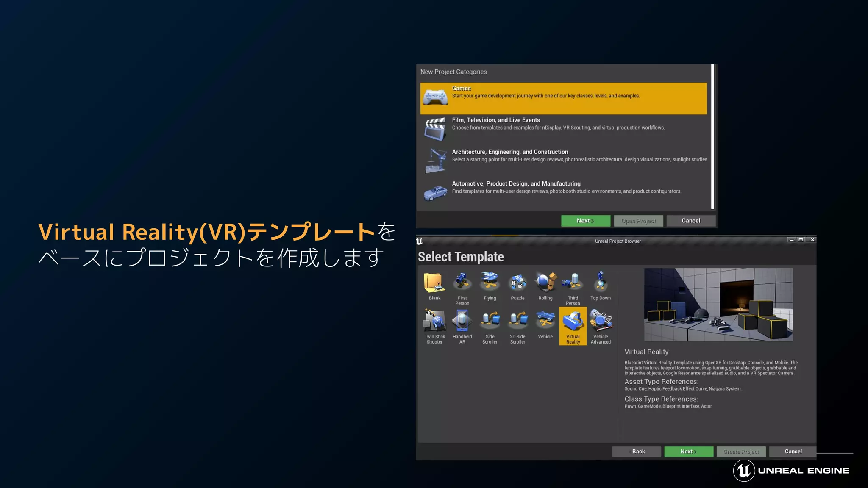Viewport: 868px width, 488px height.
Task: Select the Twin Stick Shooter template
Action: [434, 326]
